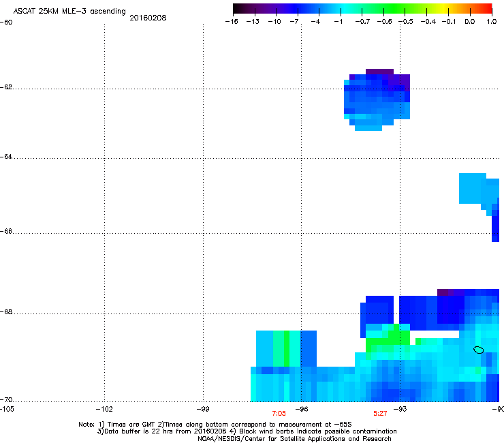This screenshot has height=443, width=504.
Task: Click the red 5:27 pass time label
Action: click(x=380, y=414)
